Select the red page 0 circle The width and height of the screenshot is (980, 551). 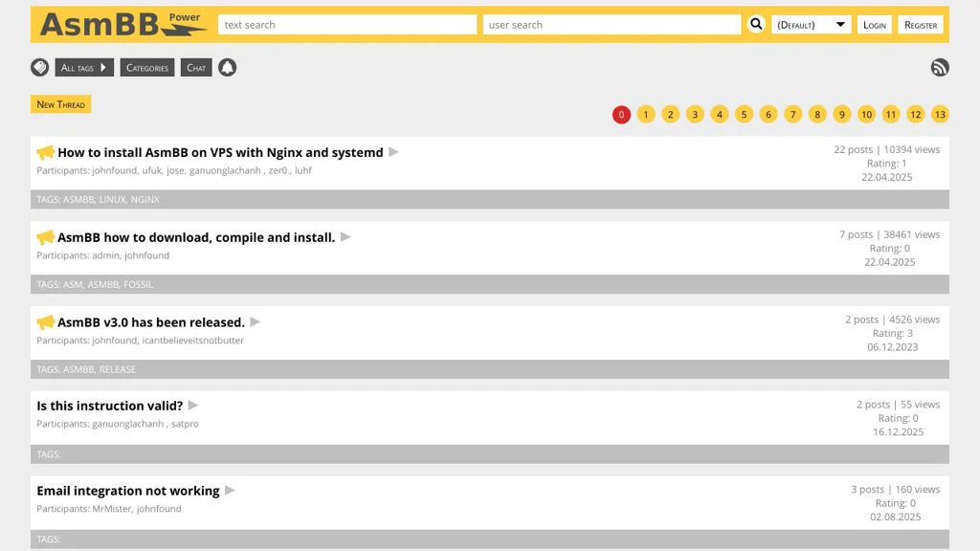(621, 115)
